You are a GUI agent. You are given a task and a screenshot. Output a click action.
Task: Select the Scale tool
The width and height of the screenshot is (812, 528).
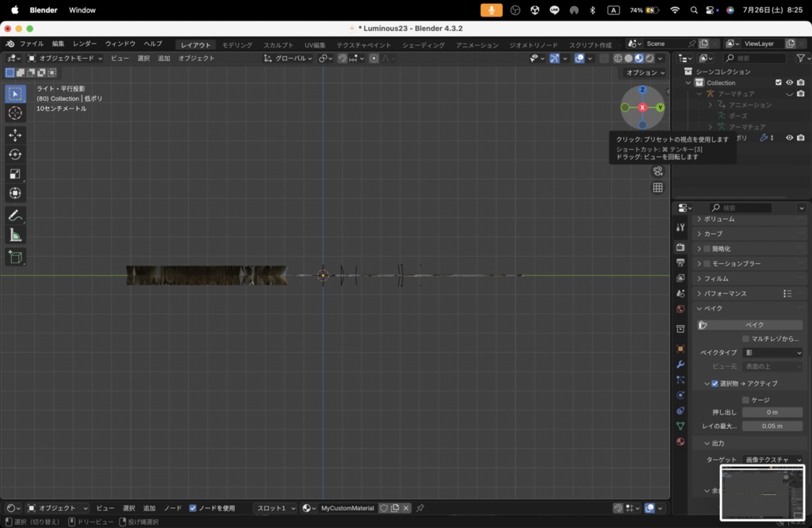[x=15, y=174]
